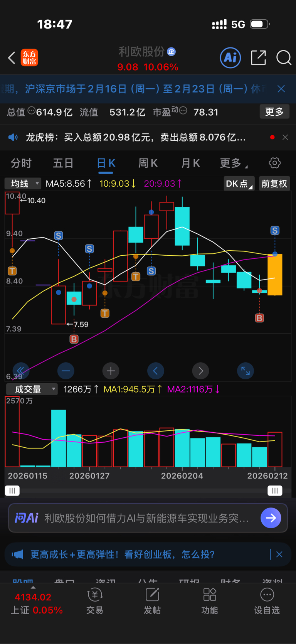
Task: Dismiss the 龙虎榜 news ticker
Action: tap(285, 137)
